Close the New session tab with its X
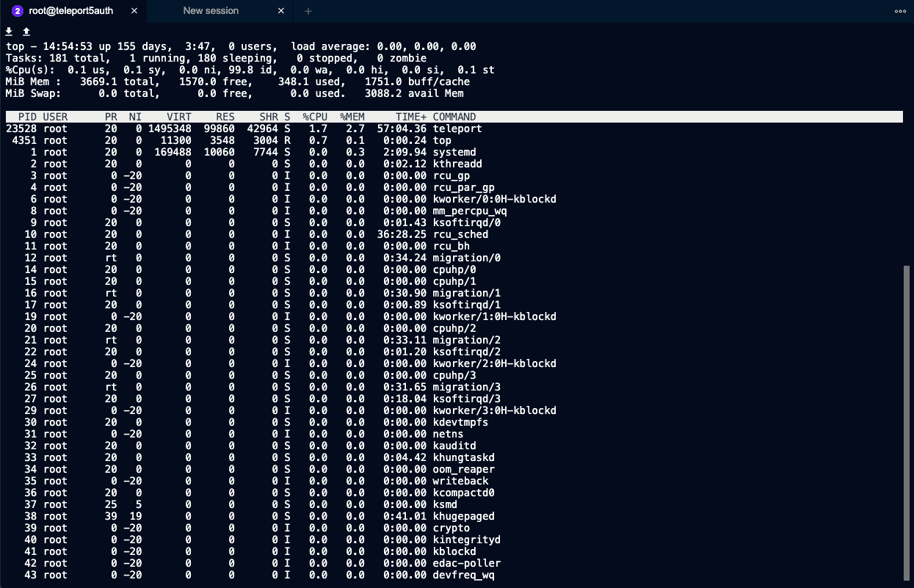The image size is (914, 588). (x=280, y=11)
